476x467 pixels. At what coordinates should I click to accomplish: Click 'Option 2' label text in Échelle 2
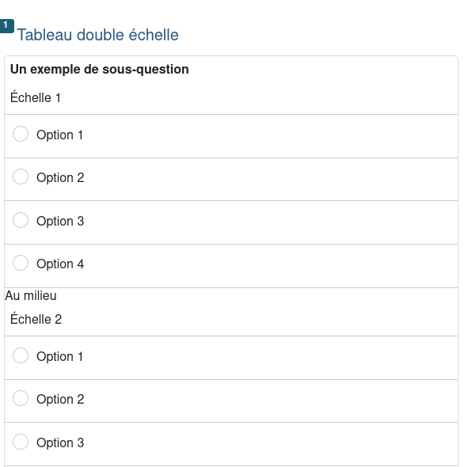click(x=60, y=400)
